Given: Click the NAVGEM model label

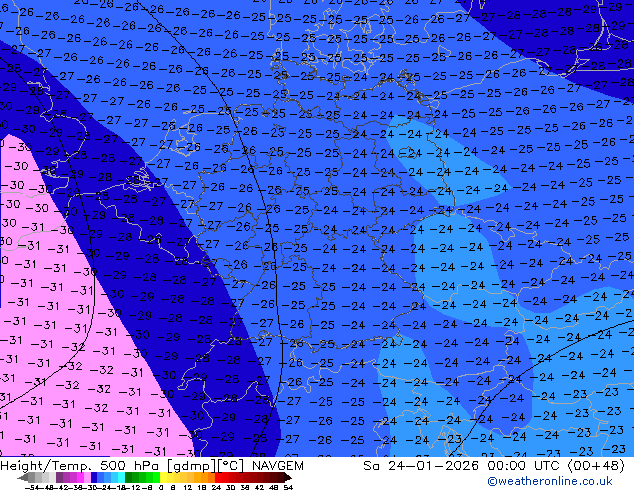Looking at the screenshot, I should 277,466.
